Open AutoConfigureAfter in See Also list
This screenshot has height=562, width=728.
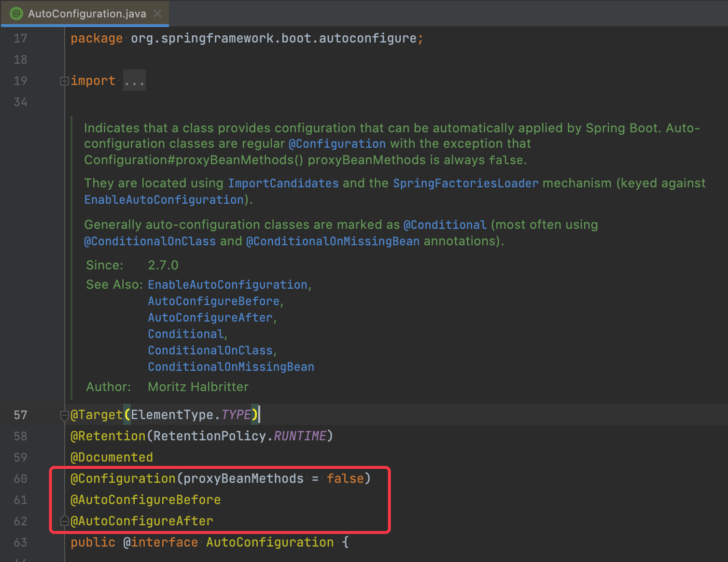click(x=210, y=317)
